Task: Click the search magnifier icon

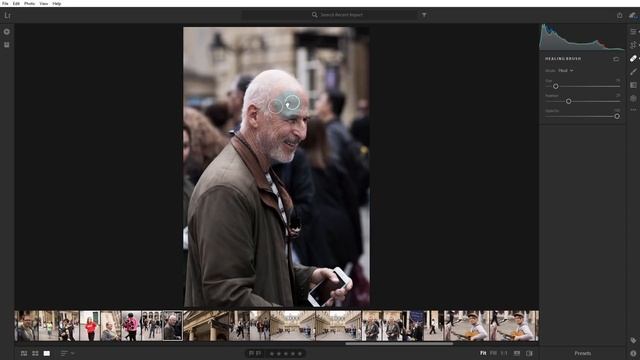Action: (x=314, y=15)
